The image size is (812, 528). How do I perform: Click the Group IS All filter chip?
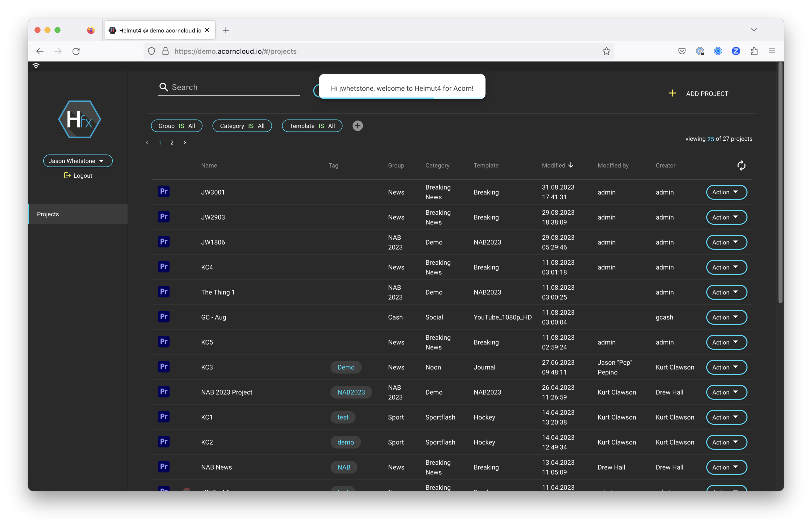(x=176, y=125)
